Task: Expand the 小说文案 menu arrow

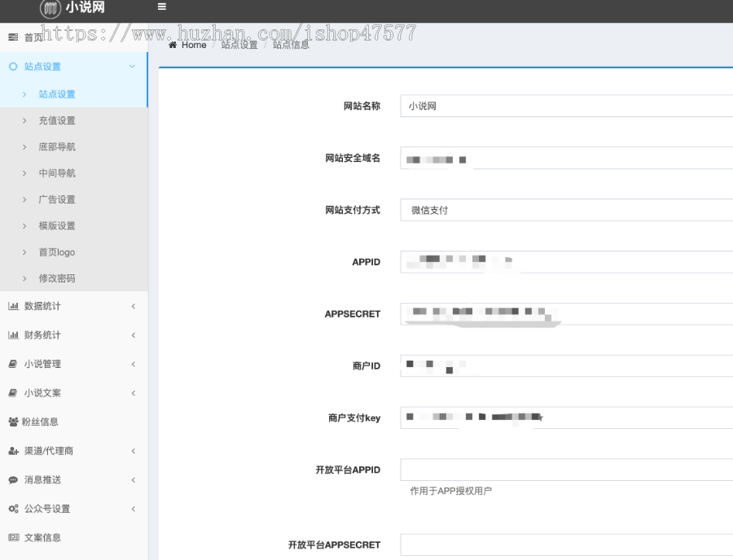Action: point(134,393)
